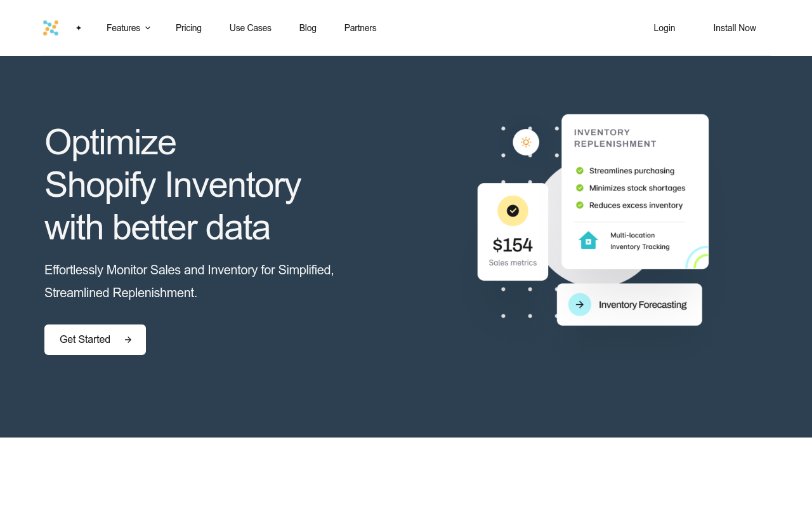Click the sun icon in illustration

(526, 142)
